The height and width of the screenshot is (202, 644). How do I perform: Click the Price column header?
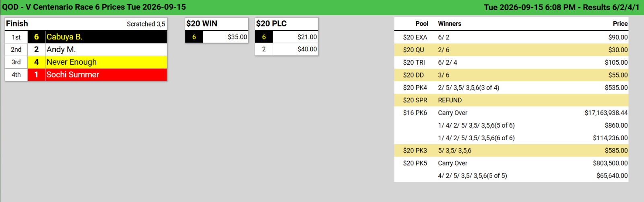[620, 24]
